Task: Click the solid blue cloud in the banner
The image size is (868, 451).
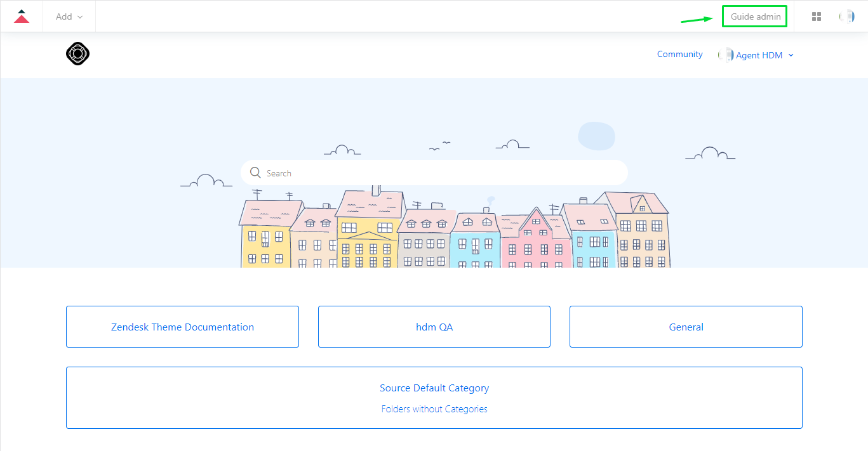Action: point(596,135)
